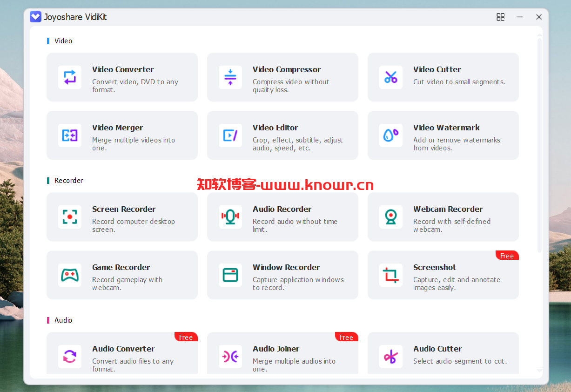571x392 pixels.
Task: Click "Merge multiple audios into one." description
Action: click(294, 365)
